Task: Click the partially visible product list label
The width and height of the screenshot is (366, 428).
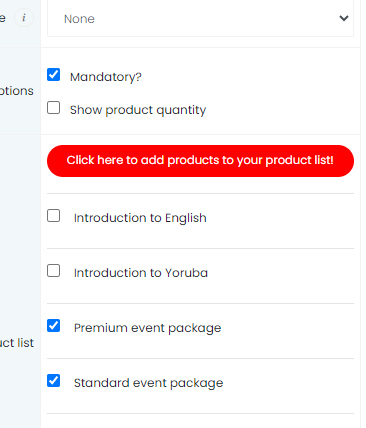Action: point(17,343)
